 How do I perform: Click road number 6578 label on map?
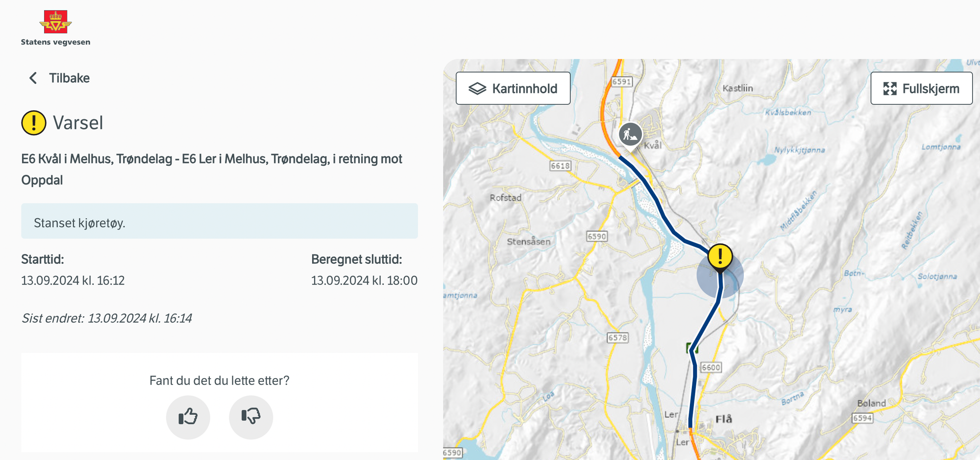pos(617,337)
